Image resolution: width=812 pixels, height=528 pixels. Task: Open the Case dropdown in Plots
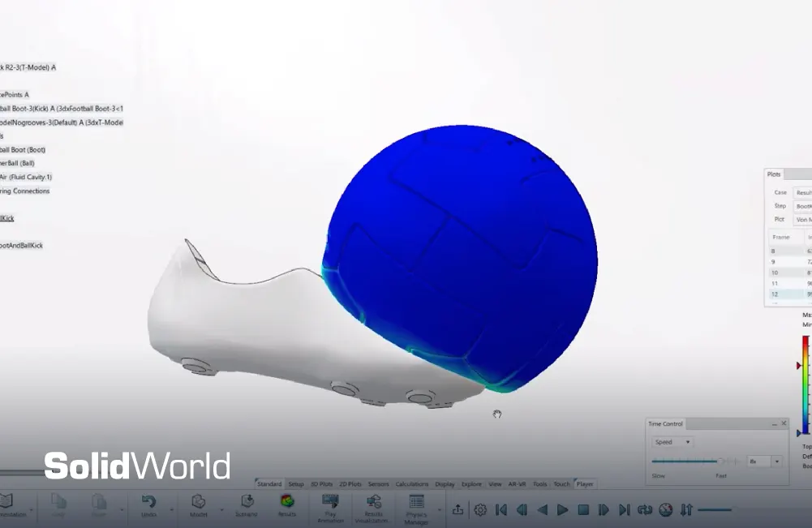tap(803, 192)
